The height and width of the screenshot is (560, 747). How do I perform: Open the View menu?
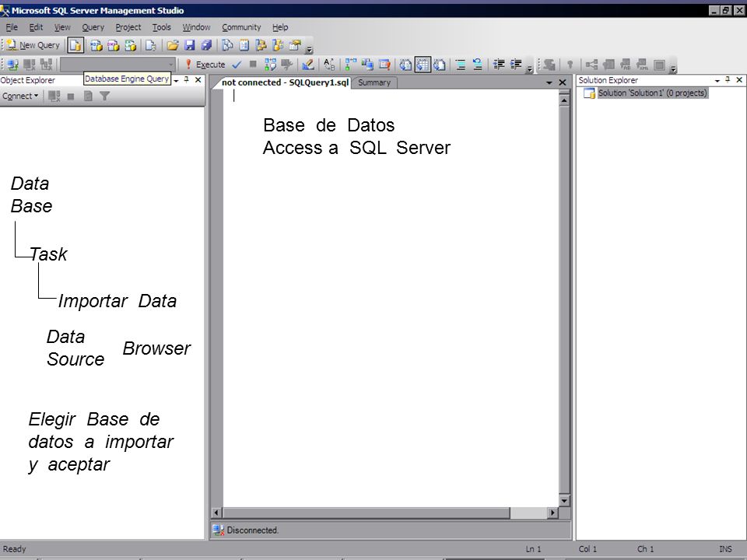coord(62,27)
